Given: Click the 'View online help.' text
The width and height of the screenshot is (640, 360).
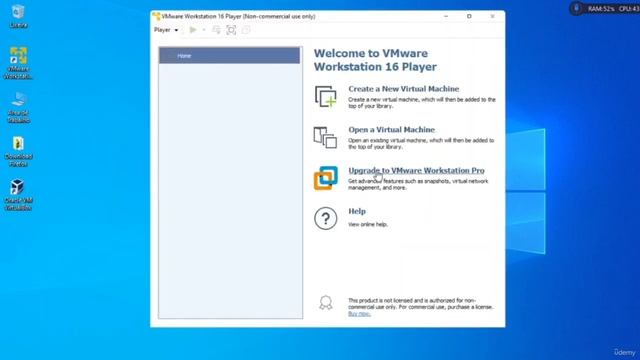Looking at the screenshot, I should pyautogui.click(x=367, y=224).
